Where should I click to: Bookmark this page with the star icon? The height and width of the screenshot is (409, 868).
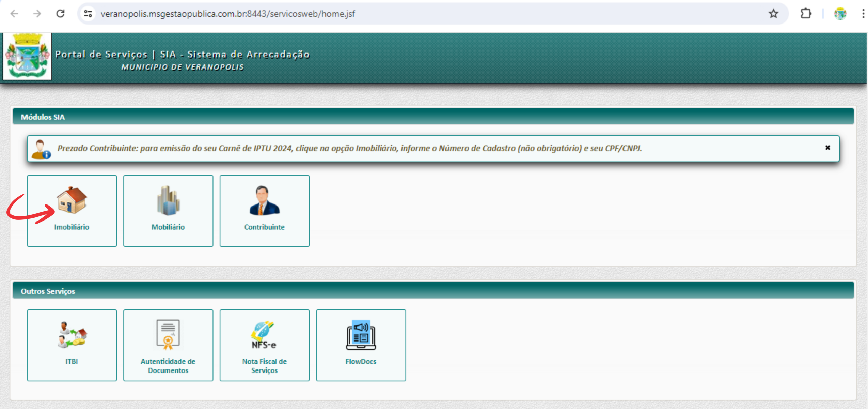773,14
